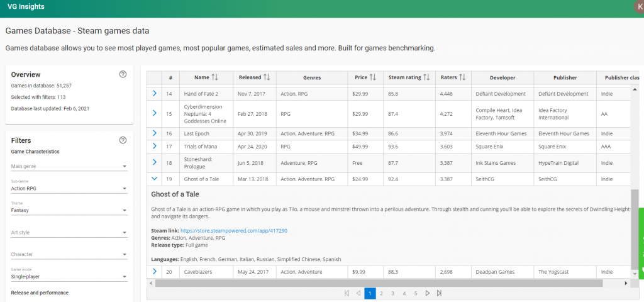Click the Caveblazers game name
The height and width of the screenshot is (302, 644).
[x=198, y=272]
